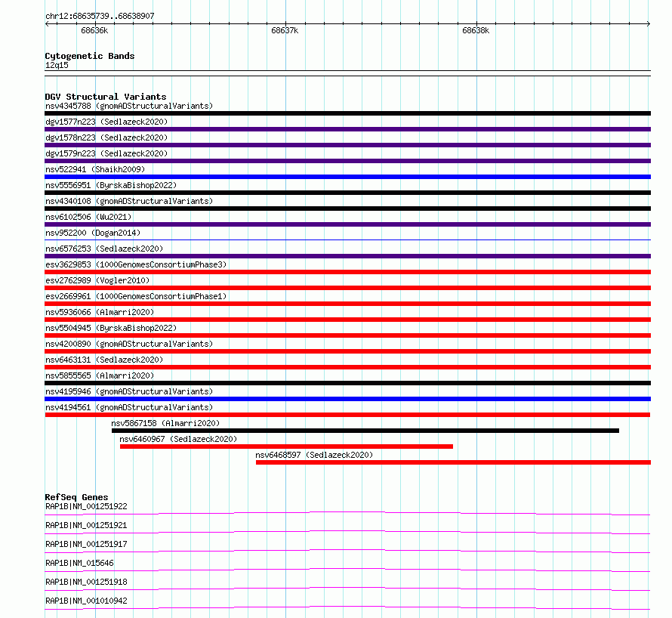
Task: Open transcript RAP1B|NM_001251921
Action: point(86,525)
